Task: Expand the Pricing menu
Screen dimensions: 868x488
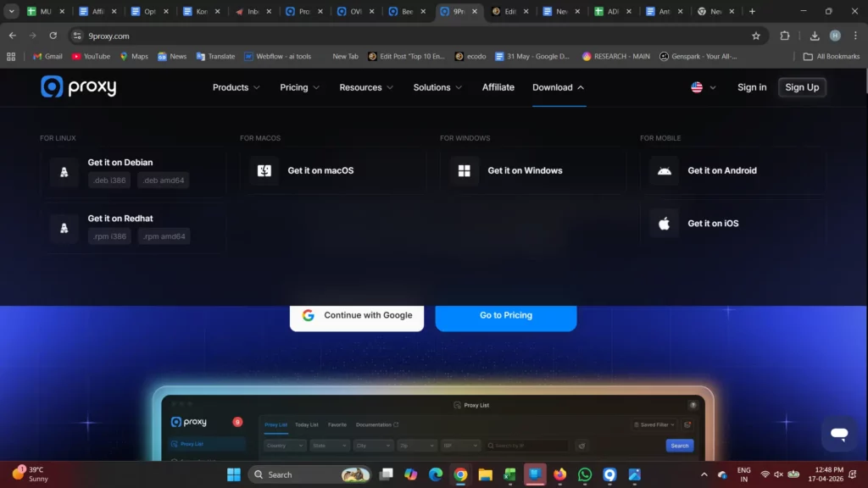Action: pos(299,87)
